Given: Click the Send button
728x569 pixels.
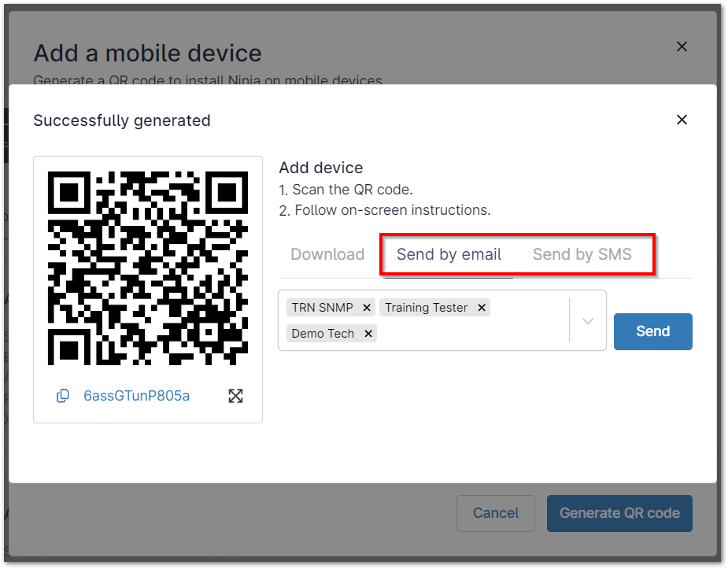Looking at the screenshot, I should tap(652, 331).
